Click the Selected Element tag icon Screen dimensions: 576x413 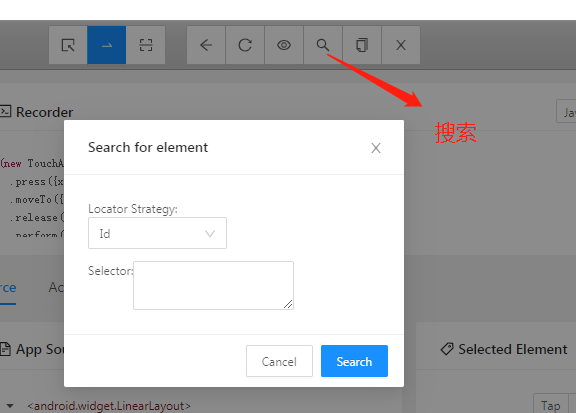(447, 349)
